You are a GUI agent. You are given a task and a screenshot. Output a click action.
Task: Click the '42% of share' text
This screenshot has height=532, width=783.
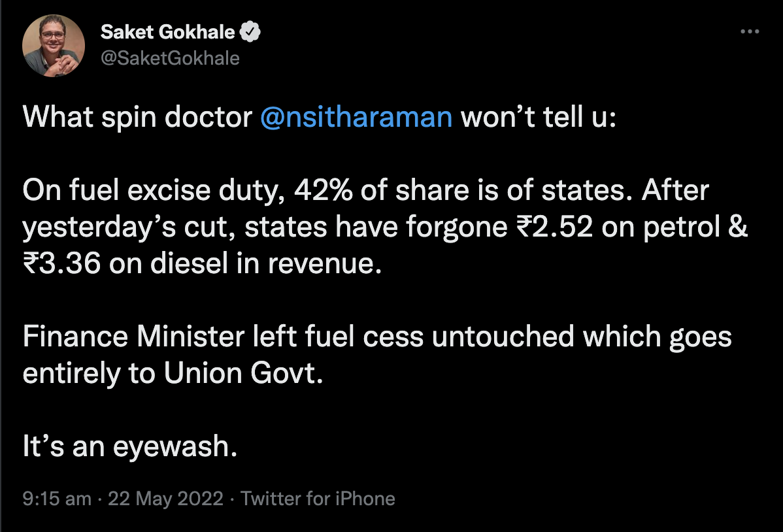pos(382,190)
